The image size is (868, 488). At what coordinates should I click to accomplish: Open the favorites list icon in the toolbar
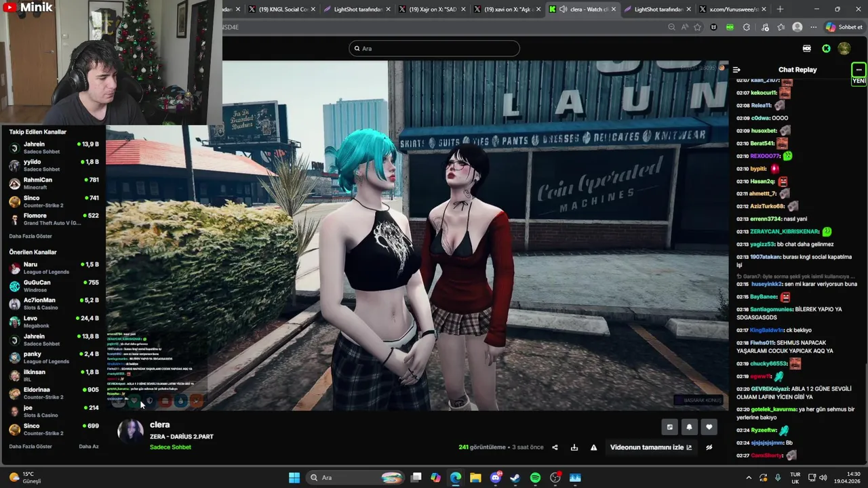click(x=781, y=27)
